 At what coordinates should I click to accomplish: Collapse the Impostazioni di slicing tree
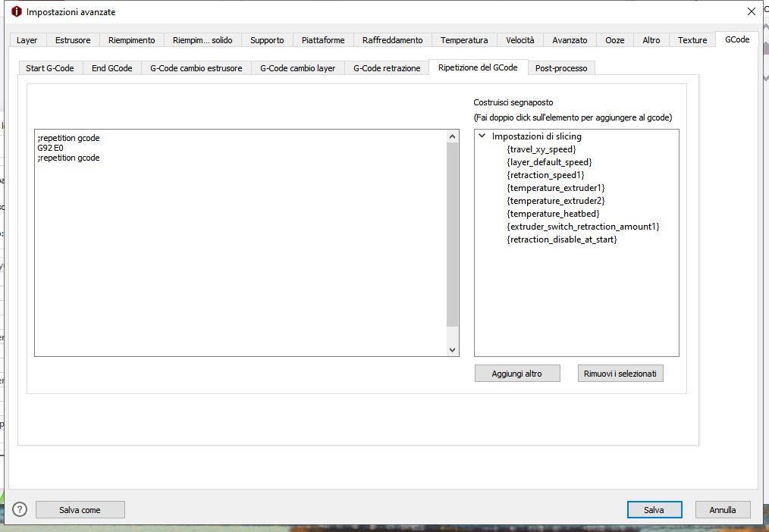point(482,136)
